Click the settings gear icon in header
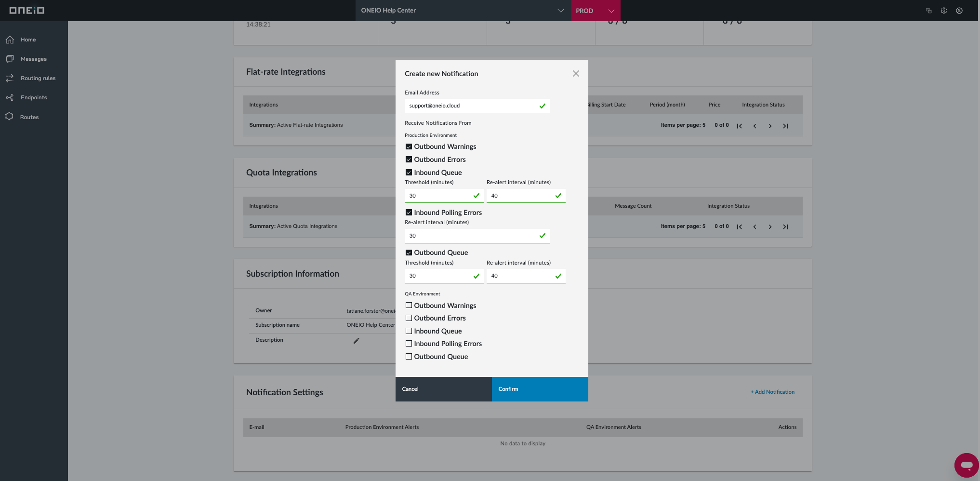The image size is (980, 481). (944, 11)
